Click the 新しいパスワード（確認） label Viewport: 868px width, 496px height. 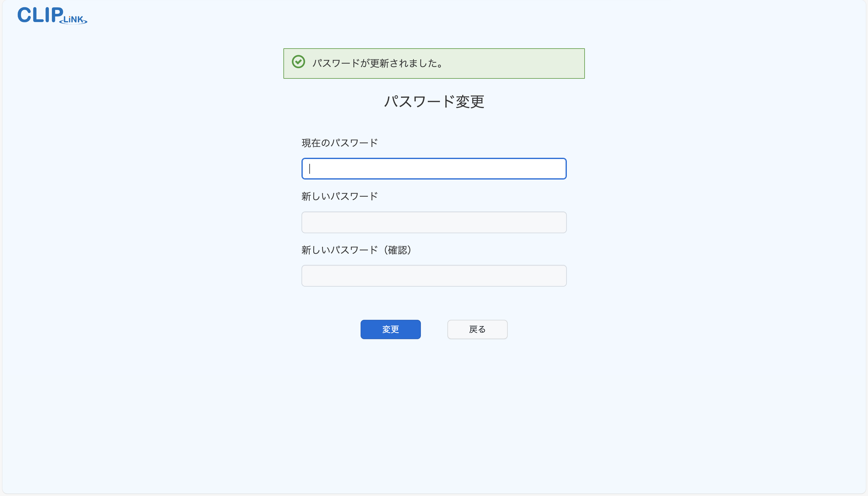click(356, 250)
